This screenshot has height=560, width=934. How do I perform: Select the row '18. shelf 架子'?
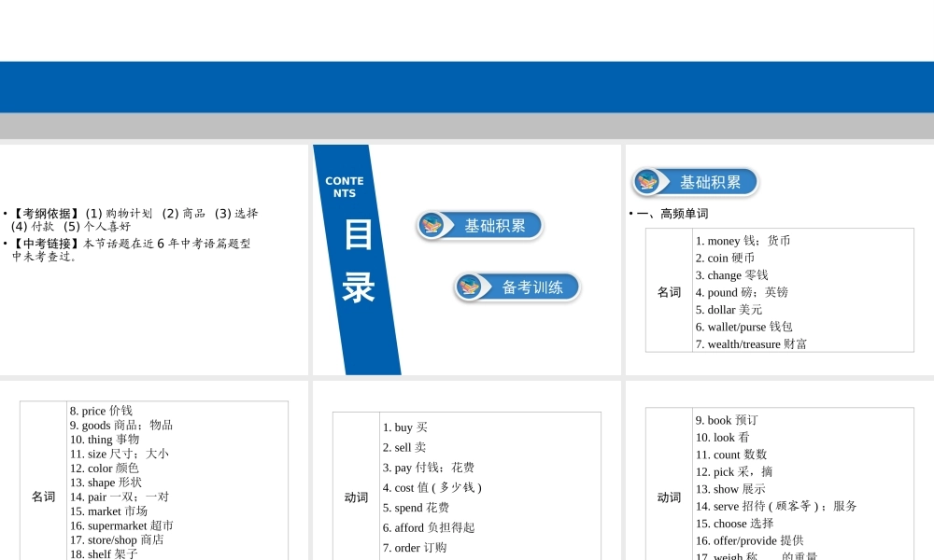point(104,554)
